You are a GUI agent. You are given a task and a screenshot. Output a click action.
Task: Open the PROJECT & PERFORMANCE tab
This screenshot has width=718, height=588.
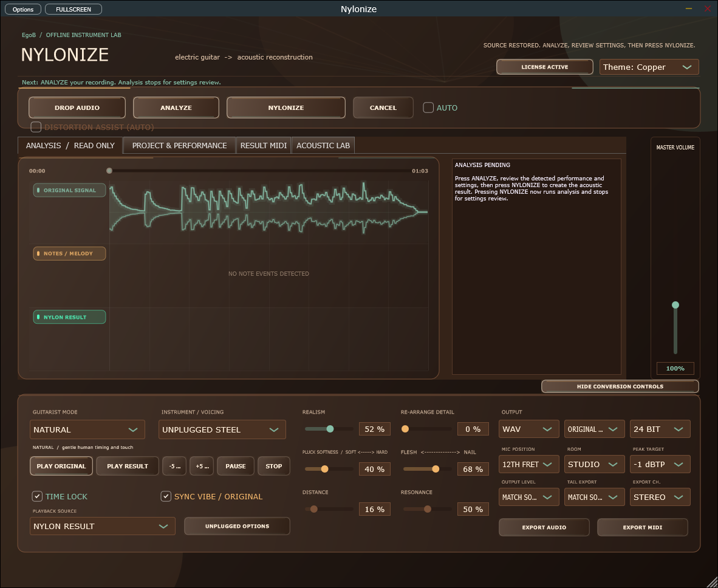[180, 145]
